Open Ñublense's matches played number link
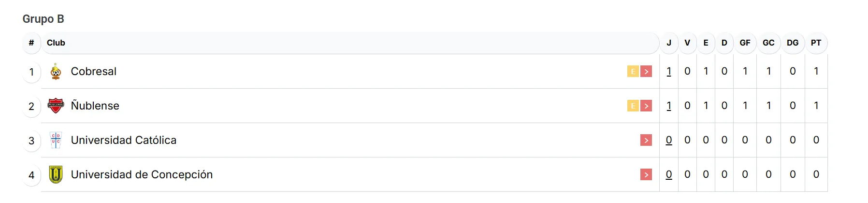This screenshot has height=203, width=868. (669, 106)
